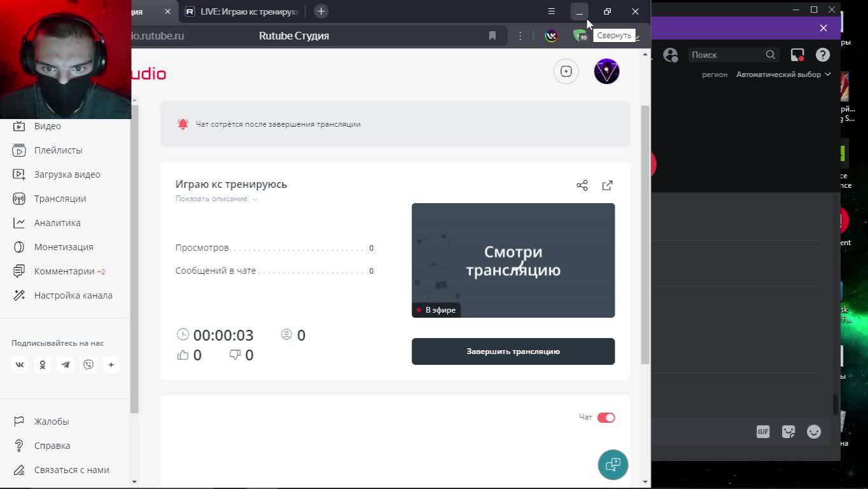Click the green shield extension icon
The image size is (868, 489).
pyautogui.click(x=578, y=35)
